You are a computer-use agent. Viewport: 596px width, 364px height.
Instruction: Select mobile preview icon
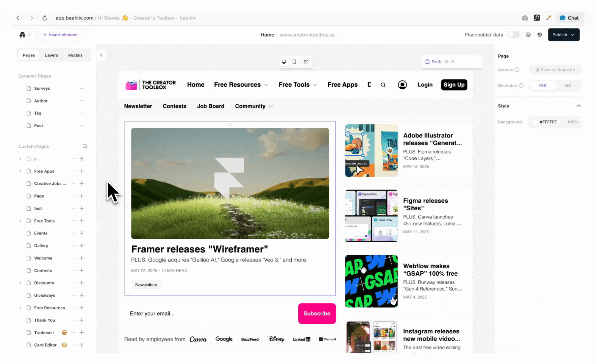(294, 62)
